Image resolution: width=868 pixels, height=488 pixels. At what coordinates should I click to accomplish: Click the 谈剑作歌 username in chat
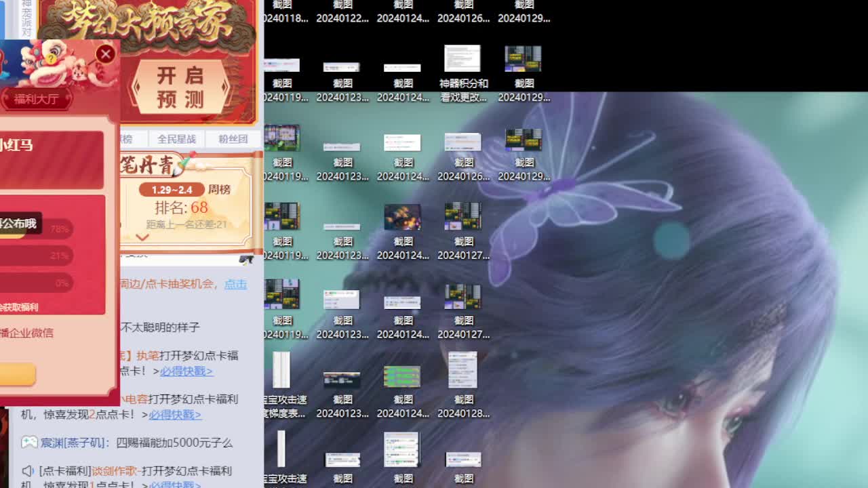click(114, 470)
